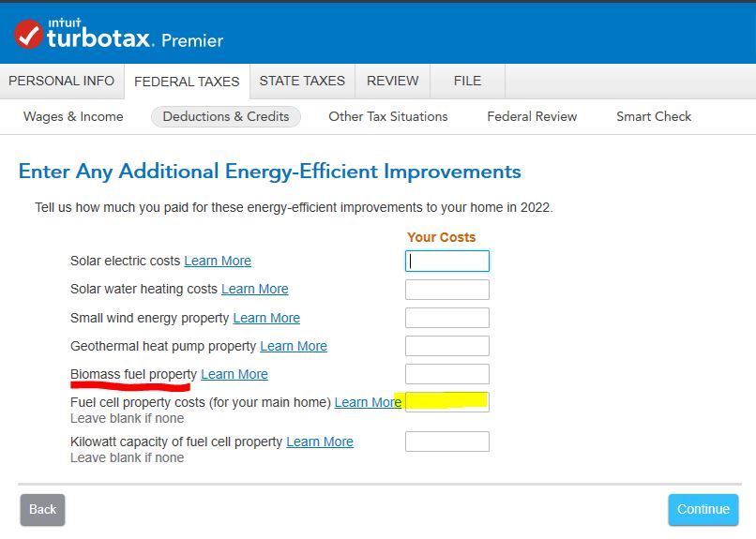Viewport: 756px width, 539px height.
Task: Click the page heading about Energy-Efficient Improvements
Action: (269, 172)
